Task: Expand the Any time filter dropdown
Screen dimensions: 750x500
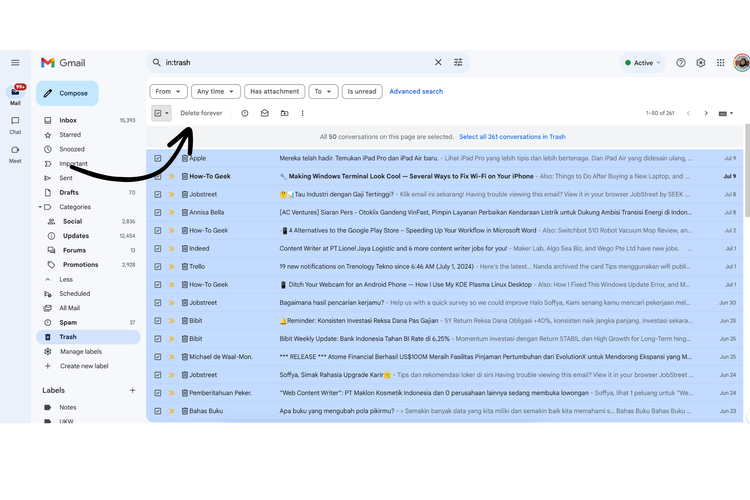Action: coord(216,91)
